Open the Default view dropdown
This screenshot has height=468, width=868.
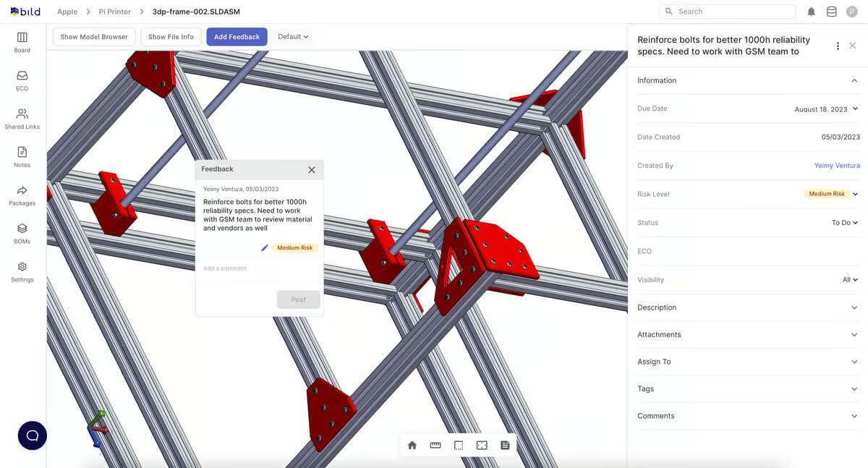(293, 37)
